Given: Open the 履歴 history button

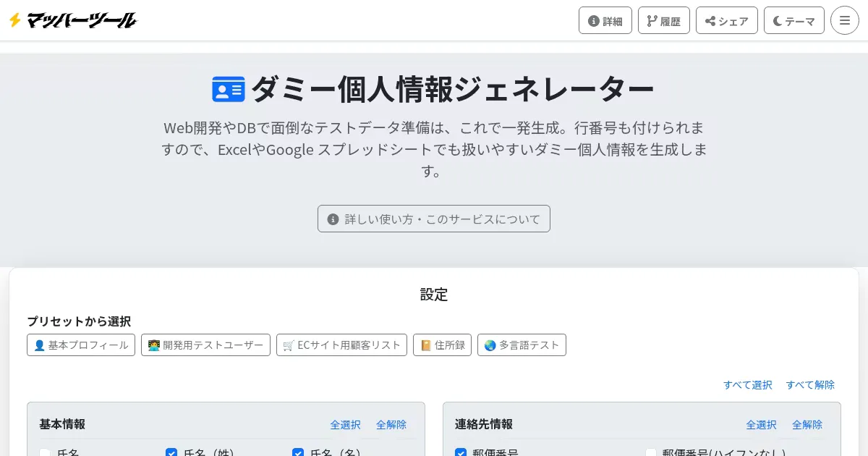Looking at the screenshot, I should (663, 20).
